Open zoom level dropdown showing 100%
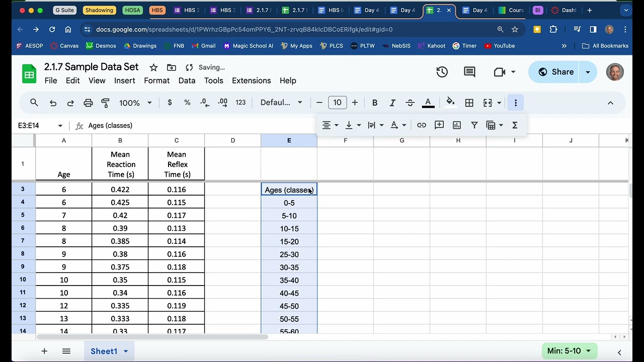Viewport: 644px width, 362px height. click(135, 103)
